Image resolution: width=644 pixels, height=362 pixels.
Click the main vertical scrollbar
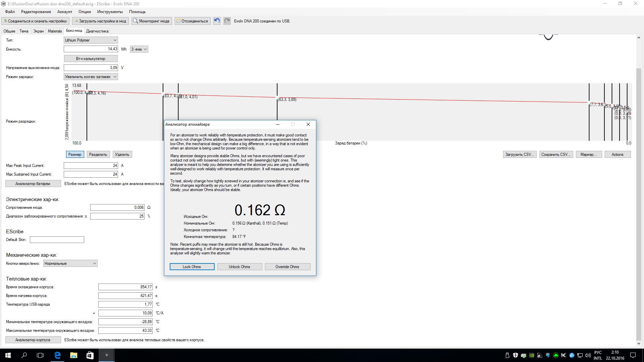pos(639,201)
